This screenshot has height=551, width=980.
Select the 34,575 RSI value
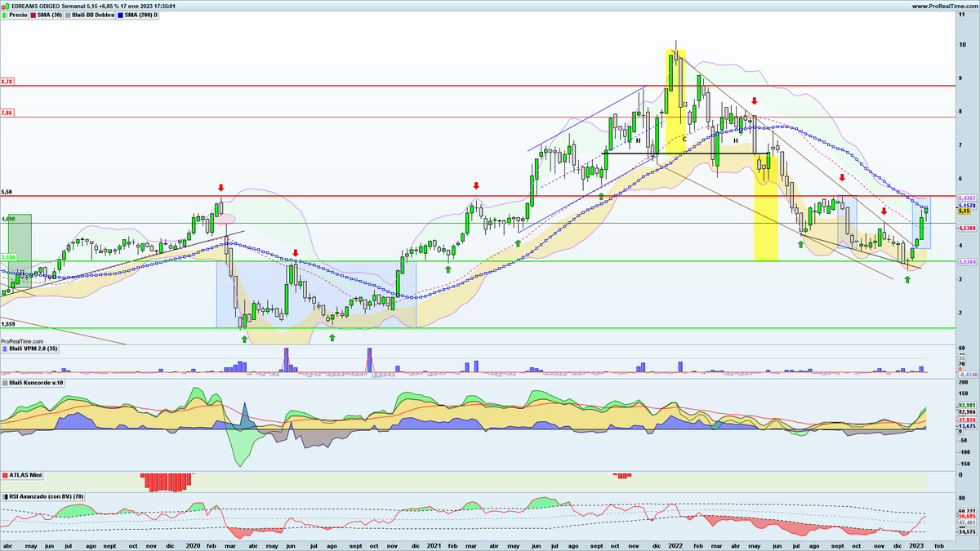tap(966, 531)
